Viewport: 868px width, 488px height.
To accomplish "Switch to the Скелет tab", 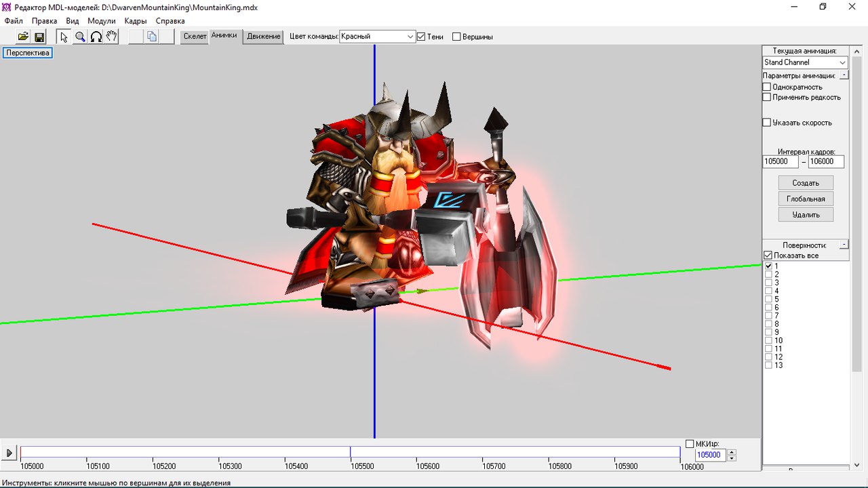I will [x=195, y=37].
